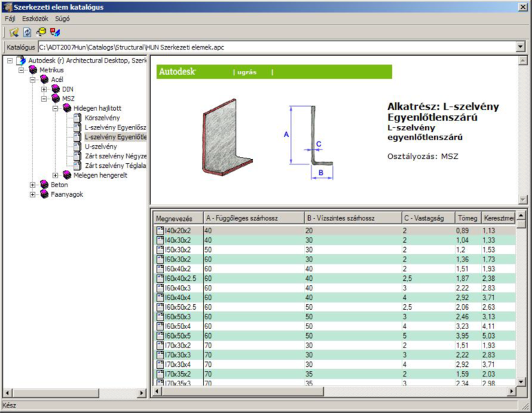532x413 pixels.
Task: Click the Metrikus catalog book icon
Action: [x=33, y=70]
